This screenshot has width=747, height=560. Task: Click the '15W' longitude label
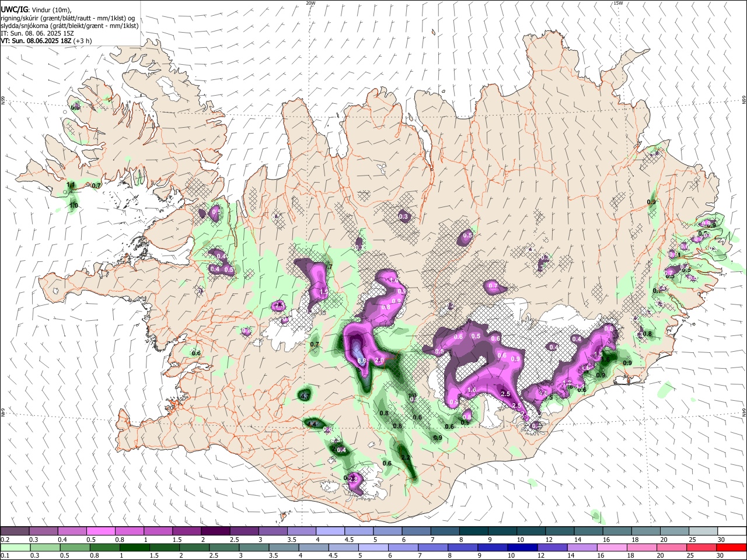coord(617,3)
